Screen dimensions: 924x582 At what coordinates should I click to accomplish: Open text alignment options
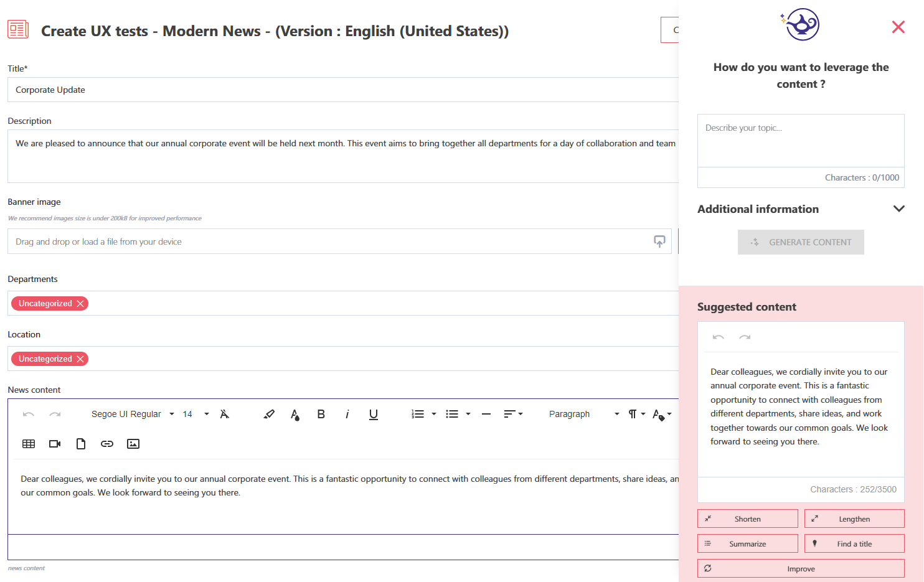pos(513,414)
